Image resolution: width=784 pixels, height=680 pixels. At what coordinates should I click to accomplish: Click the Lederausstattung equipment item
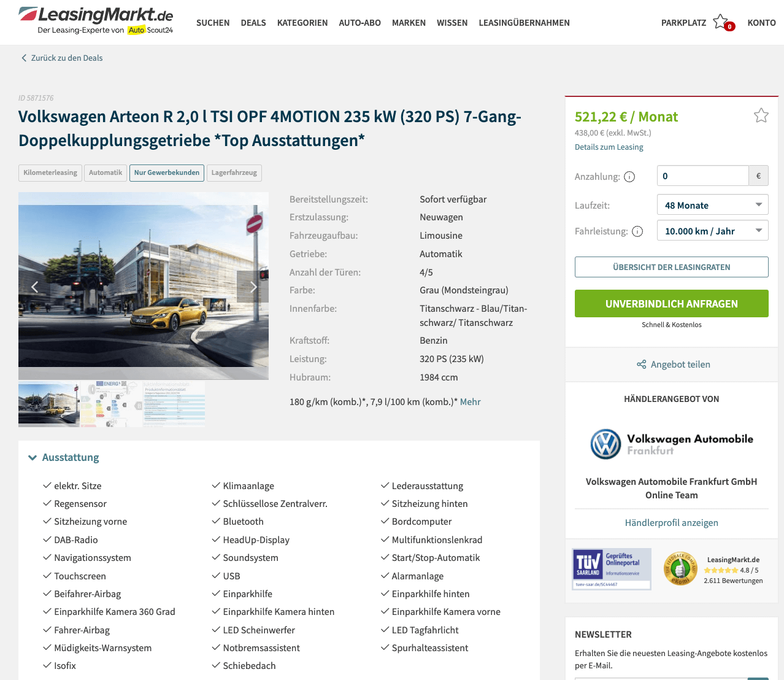(428, 486)
